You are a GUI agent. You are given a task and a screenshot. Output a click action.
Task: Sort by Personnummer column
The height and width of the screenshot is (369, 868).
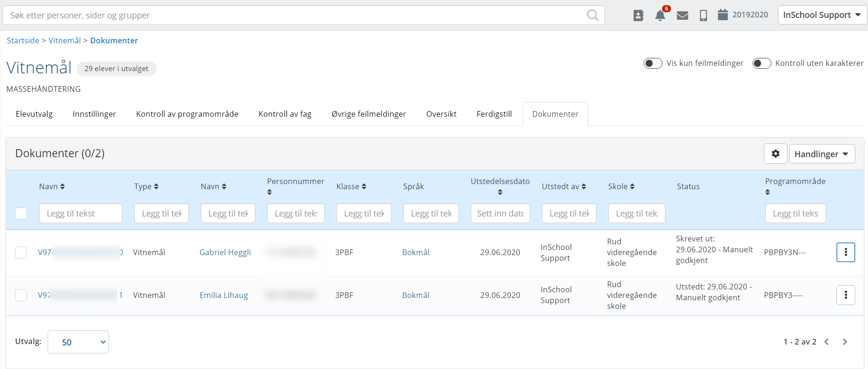270,192
